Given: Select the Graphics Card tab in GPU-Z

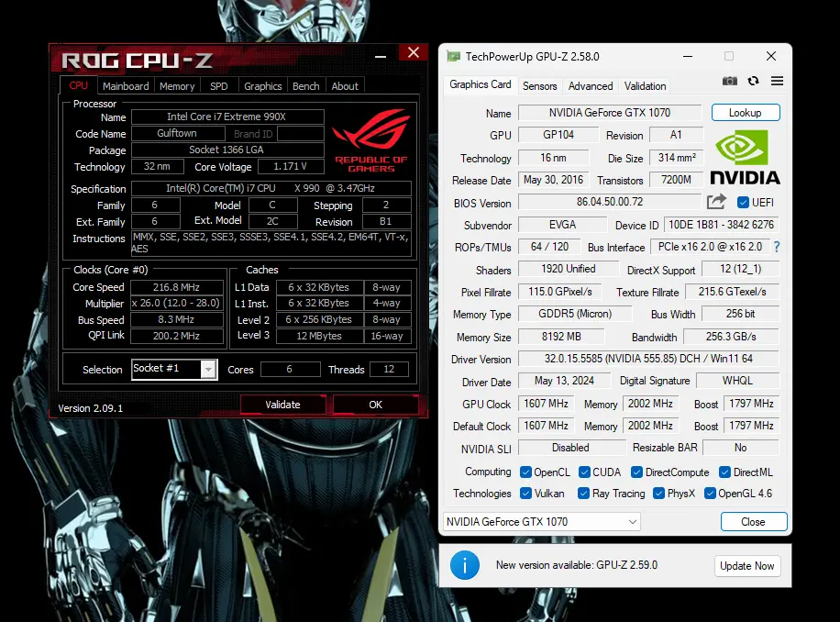Looking at the screenshot, I should tap(480, 84).
